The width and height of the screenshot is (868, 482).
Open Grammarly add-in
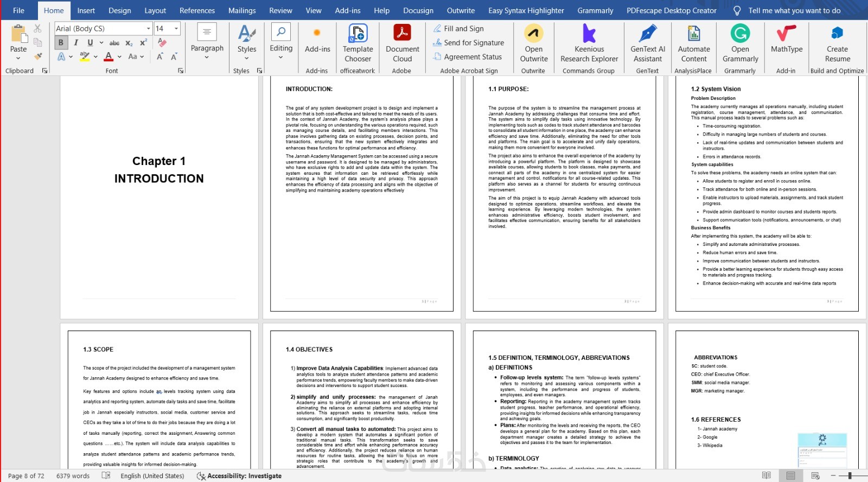click(x=740, y=43)
